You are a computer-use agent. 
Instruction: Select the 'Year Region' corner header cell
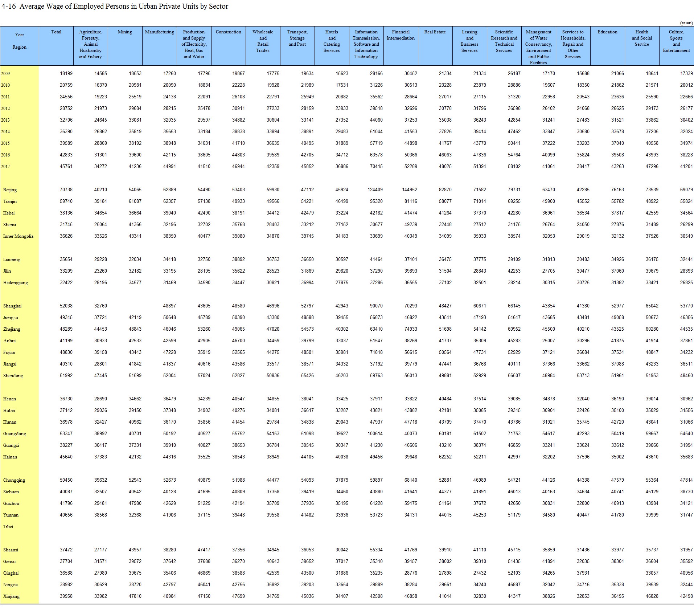point(20,46)
